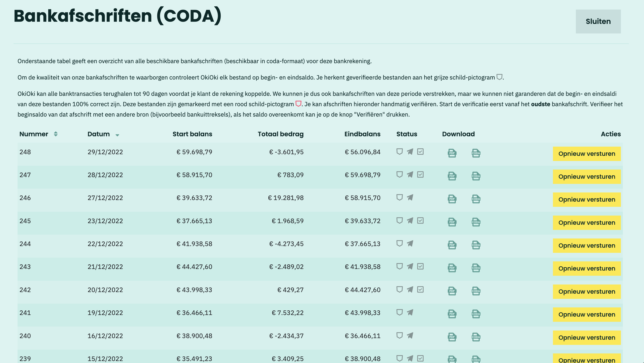Screen dimensions: 644x363
Task: Click the checkmark box on statement 248
Action: tap(420, 151)
